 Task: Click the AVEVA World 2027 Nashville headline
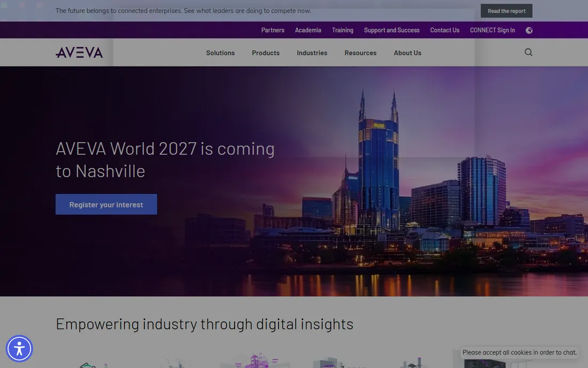(165, 159)
